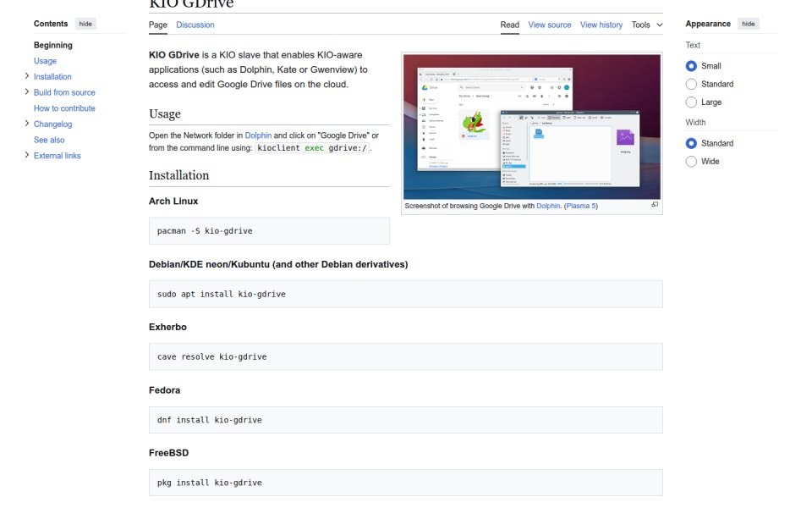
Task: Click the Installation section heading
Action: point(178,175)
